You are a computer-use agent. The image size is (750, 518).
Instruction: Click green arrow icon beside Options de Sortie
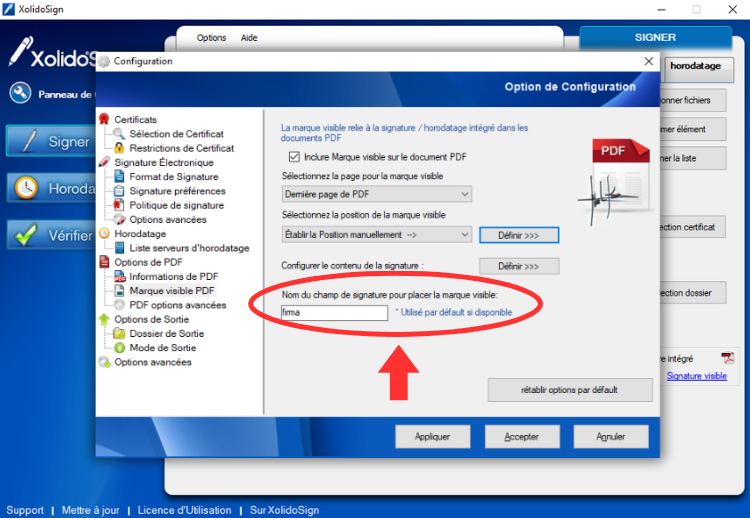[104, 319]
